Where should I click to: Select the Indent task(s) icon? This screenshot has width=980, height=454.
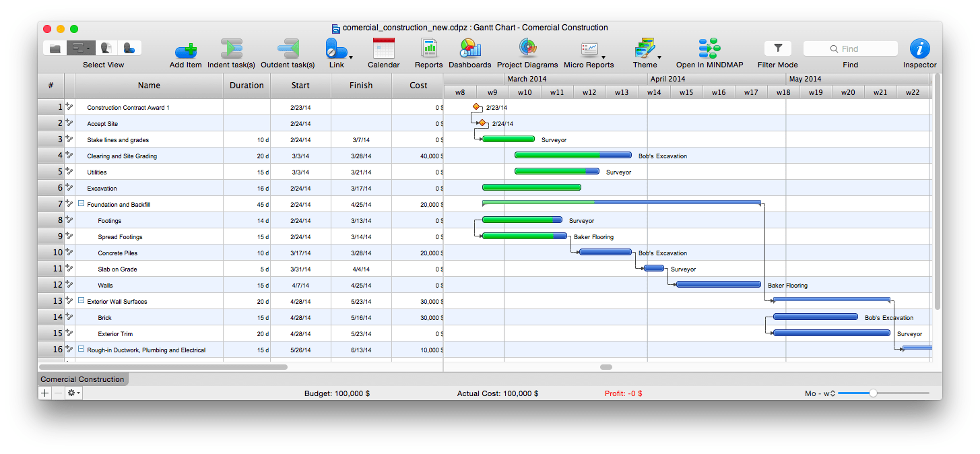click(x=231, y=49)
